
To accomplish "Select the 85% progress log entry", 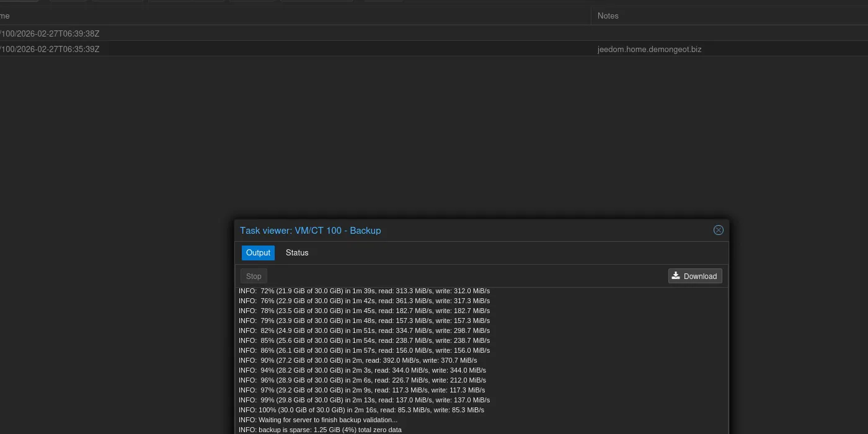I will [364, 340].
